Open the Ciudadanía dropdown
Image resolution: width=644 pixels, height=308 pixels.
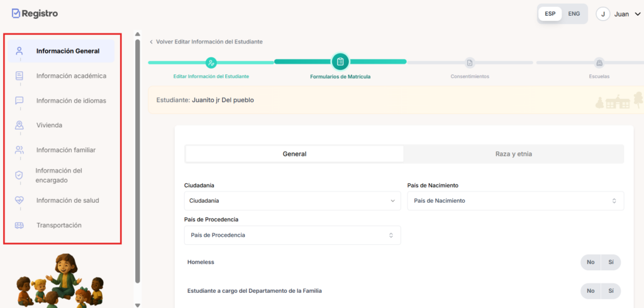pos(292,201)
